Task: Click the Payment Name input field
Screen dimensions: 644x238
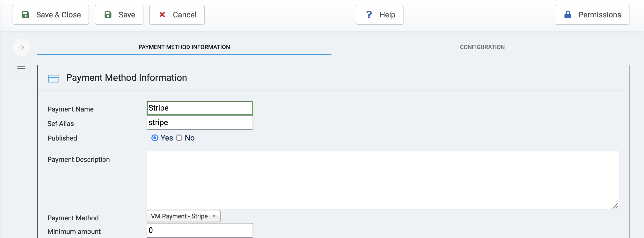Action: click(x=200, y=108)
